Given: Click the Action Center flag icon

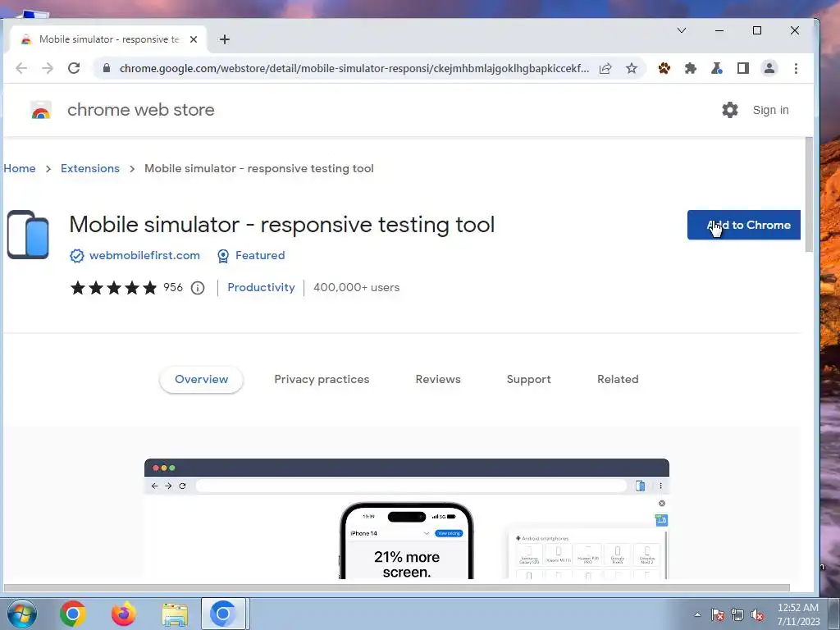Looking at the screenshot, I should click(717, 614).
